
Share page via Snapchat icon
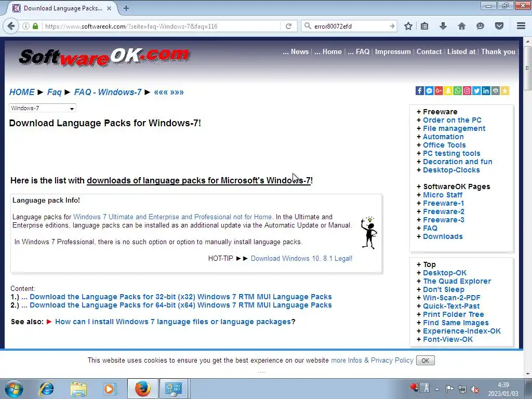coord(448,90)
